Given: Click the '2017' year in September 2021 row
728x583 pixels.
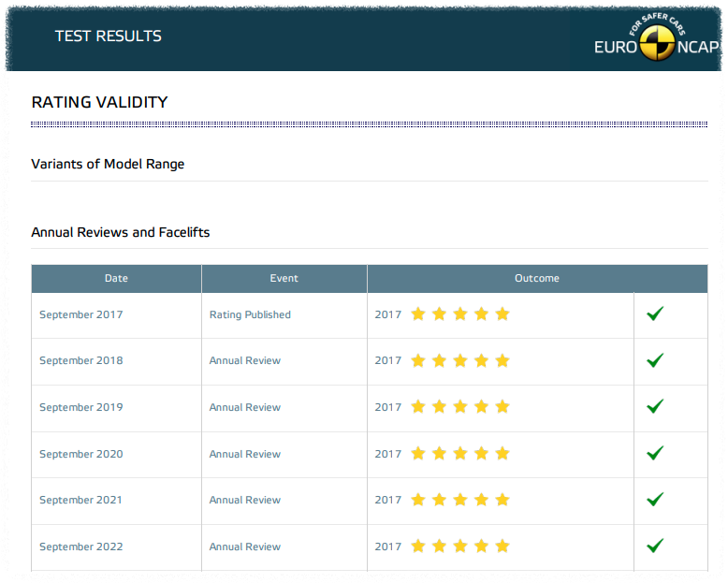Looking at the screenshot, I should tap(388, 500).
